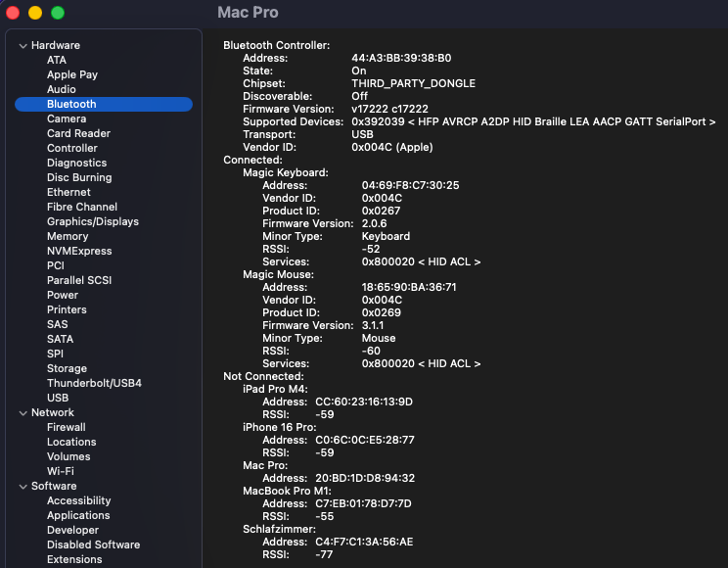Click the Not Connected heading
Image resolution: width=728 pixels, height=568 pixels.
click(263, 376)
